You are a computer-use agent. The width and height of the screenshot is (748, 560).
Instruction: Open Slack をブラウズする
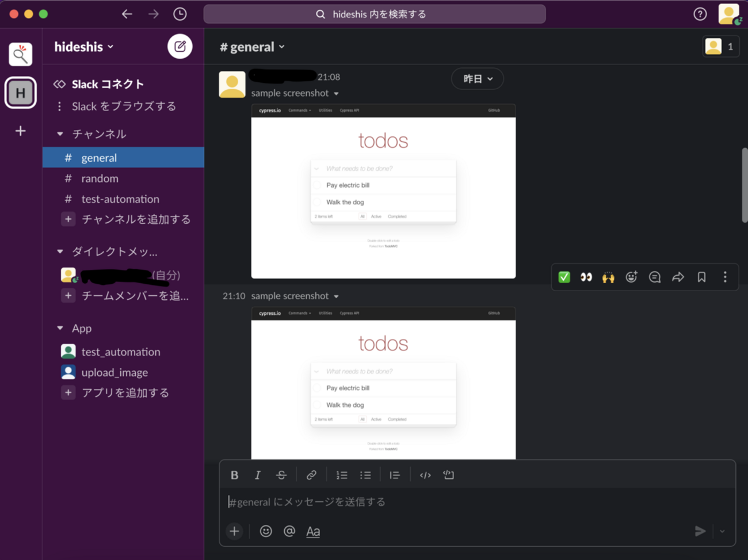pyautogui.click(x=123, y=106)
